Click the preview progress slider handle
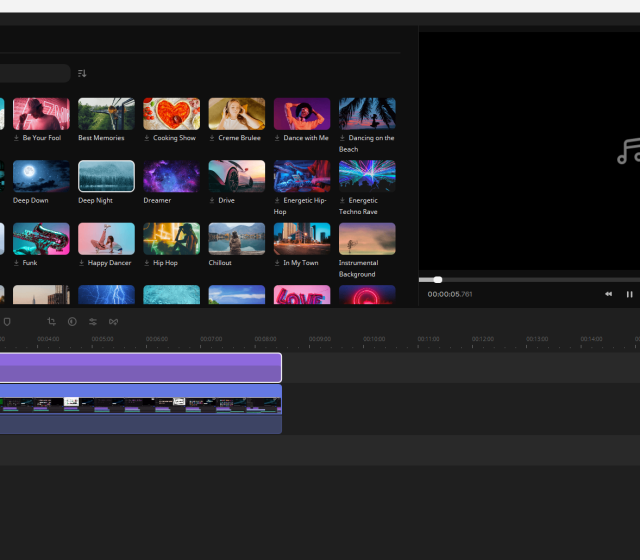Viewport: 640px width, 560px height. pos(437,279)
